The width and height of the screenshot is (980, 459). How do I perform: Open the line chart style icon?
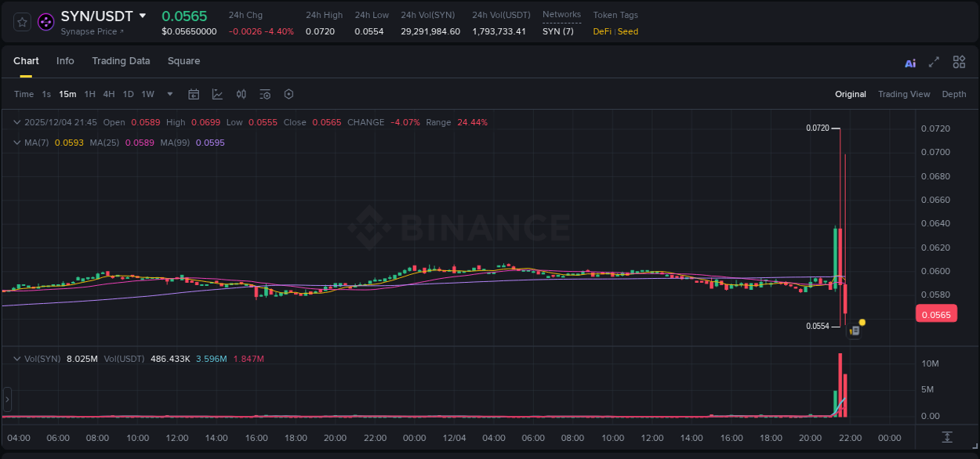click(x=216, y=94)
